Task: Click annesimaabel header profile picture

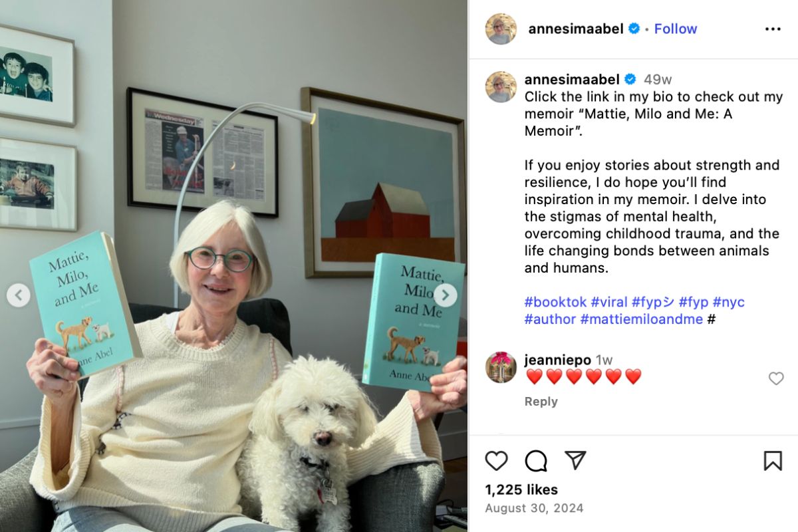Action: tap(501, 29)
